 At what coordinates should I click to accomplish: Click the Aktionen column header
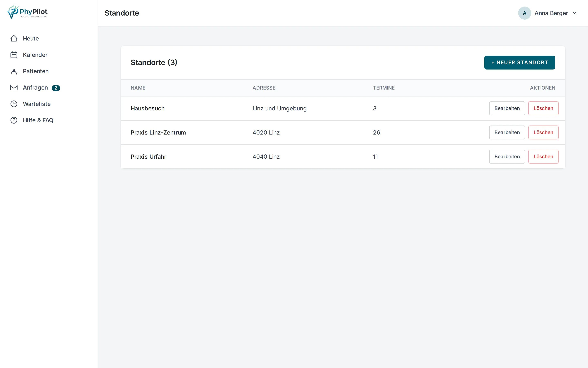(542, 88)
